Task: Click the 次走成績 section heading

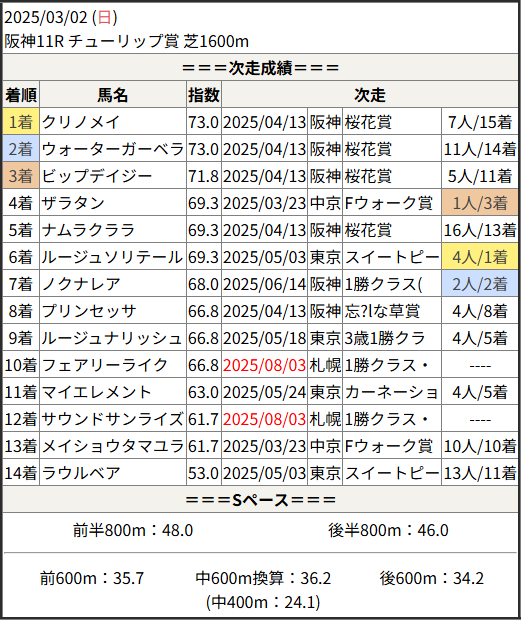Action: click(x=260, y=68)
